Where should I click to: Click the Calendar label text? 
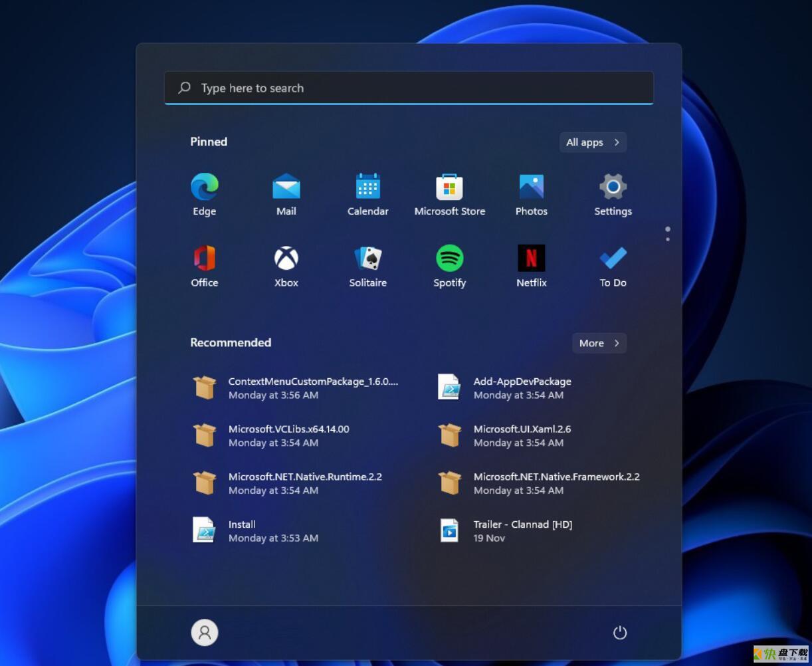click(368, 211)
